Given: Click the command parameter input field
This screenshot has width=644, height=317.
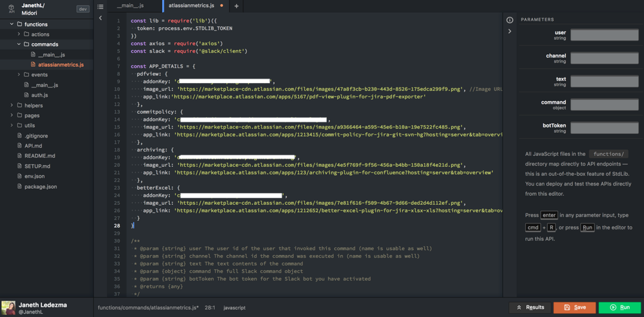Looking at the screenshot, I should (605, 104).
